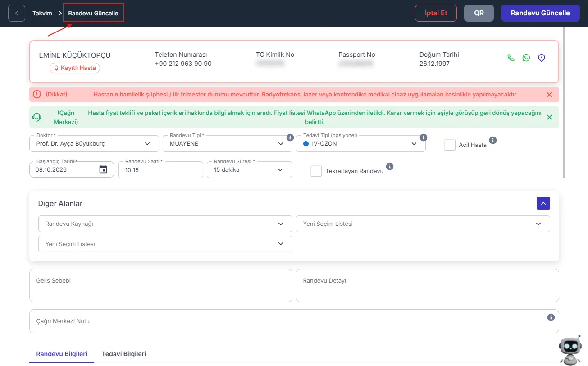588x366 pixels.
Task: Click the purple Randevu Güncelle button
Action: (540, 13)
